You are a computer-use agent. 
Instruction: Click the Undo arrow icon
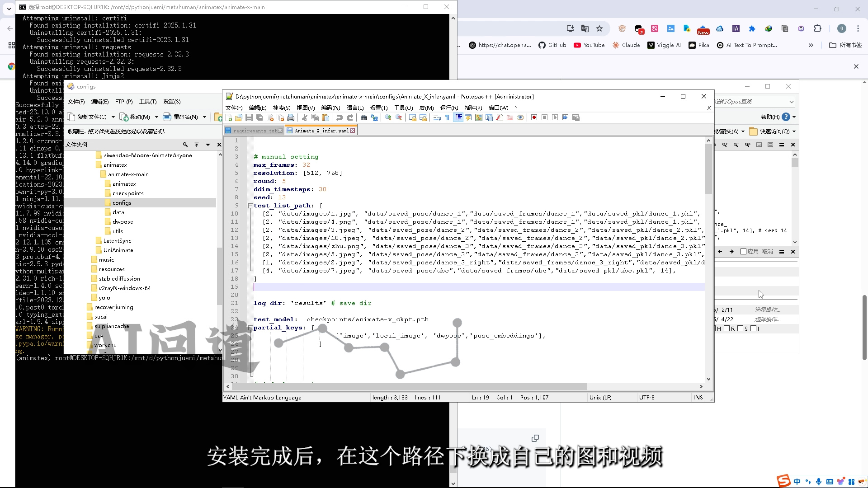point(340,117)
